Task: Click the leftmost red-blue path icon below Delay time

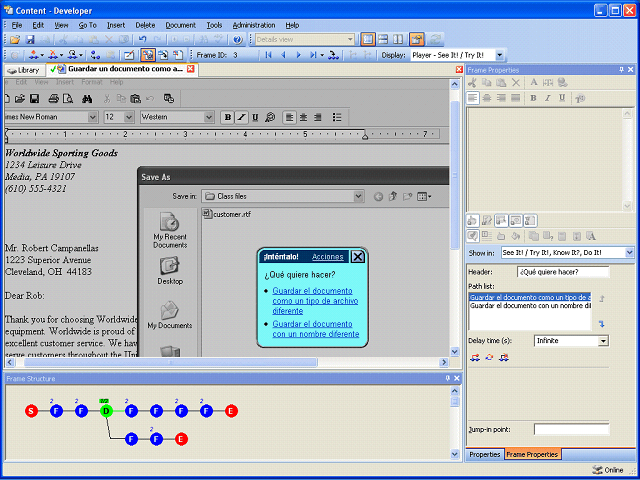Action: click(x=475, y=358)
